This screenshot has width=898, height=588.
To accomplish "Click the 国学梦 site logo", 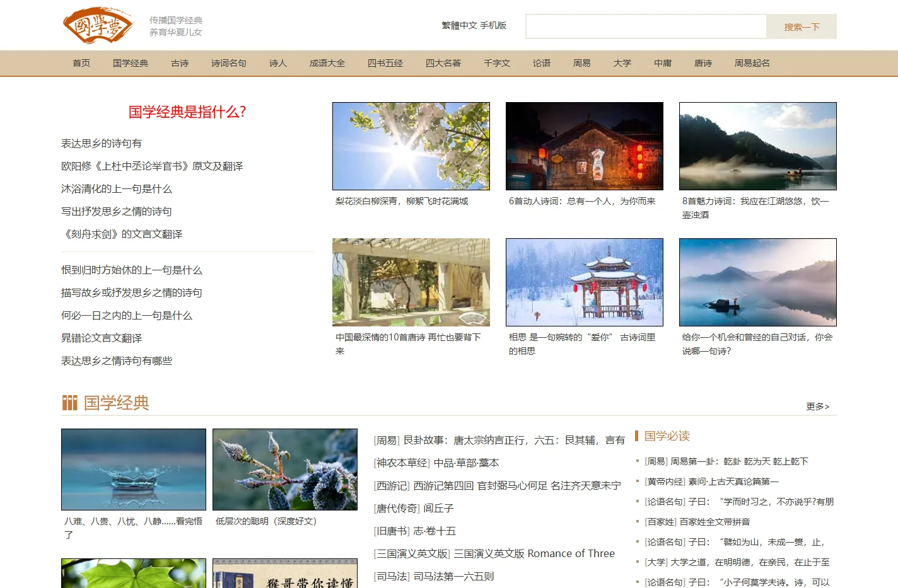I will [x=98, y=26].
